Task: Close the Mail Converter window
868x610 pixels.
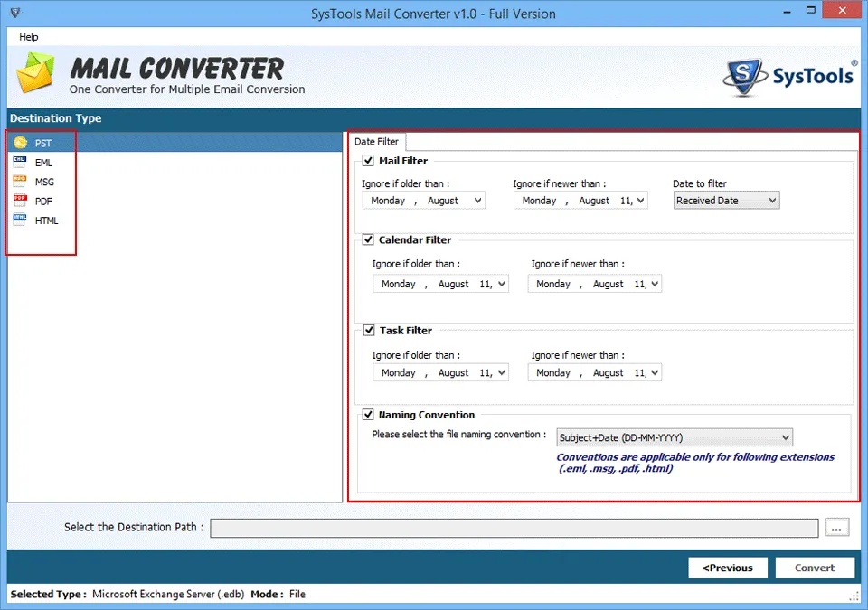Action: (x=843, y=10)
